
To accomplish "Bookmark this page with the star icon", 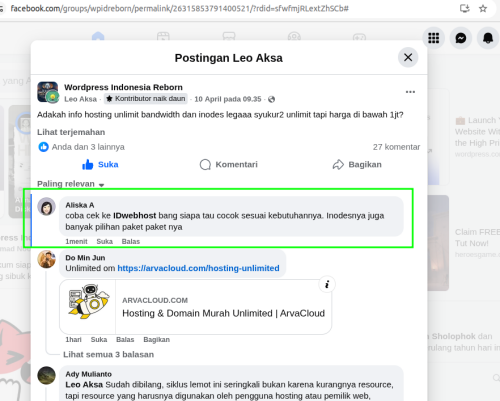I will point(483,8).
